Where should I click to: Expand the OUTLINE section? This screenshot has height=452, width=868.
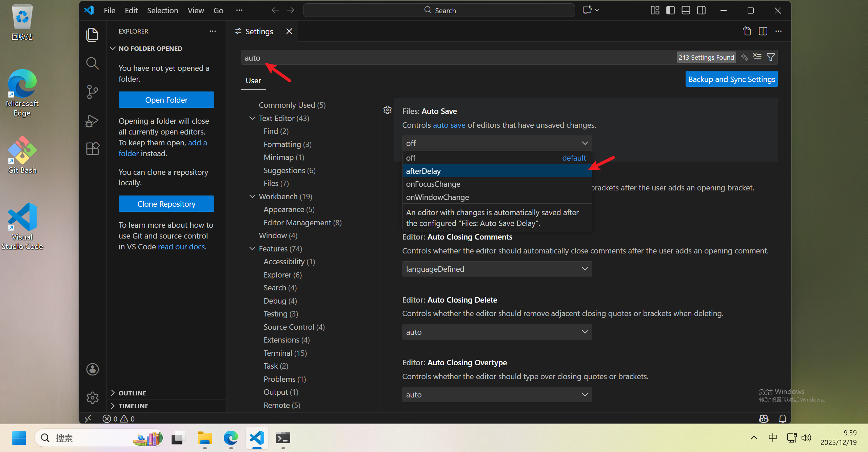pyautogui.click(x=132, y=393)
